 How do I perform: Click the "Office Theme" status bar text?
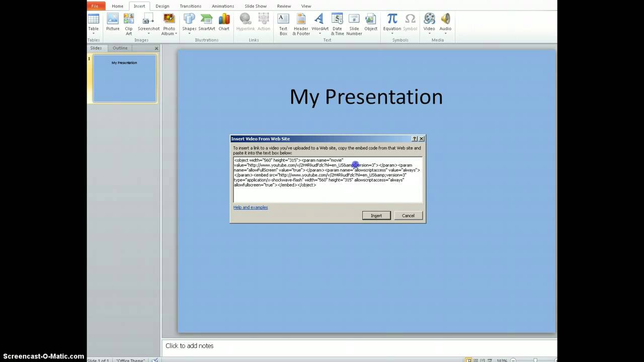coord(130,360)
